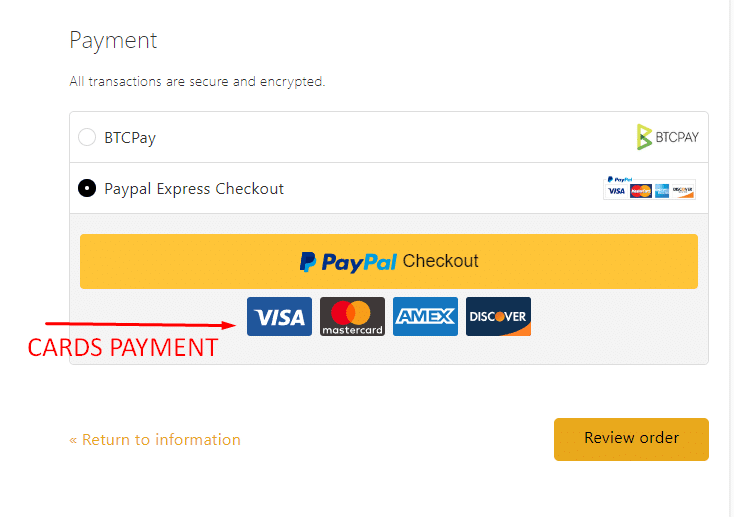Viewport: 734px width, 517px height.
Task: Click the large Discover card icon
Action: tap(498, 317)
